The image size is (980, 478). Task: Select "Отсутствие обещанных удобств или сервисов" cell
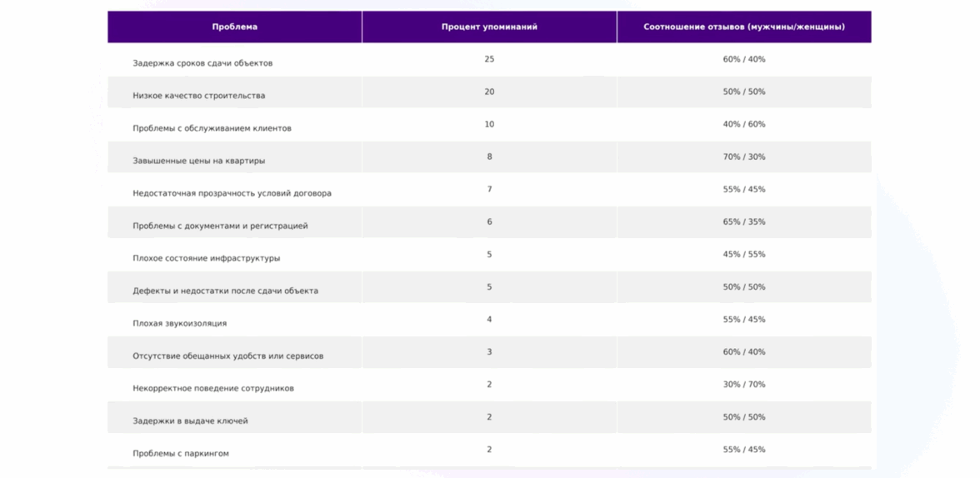(227, 356)
